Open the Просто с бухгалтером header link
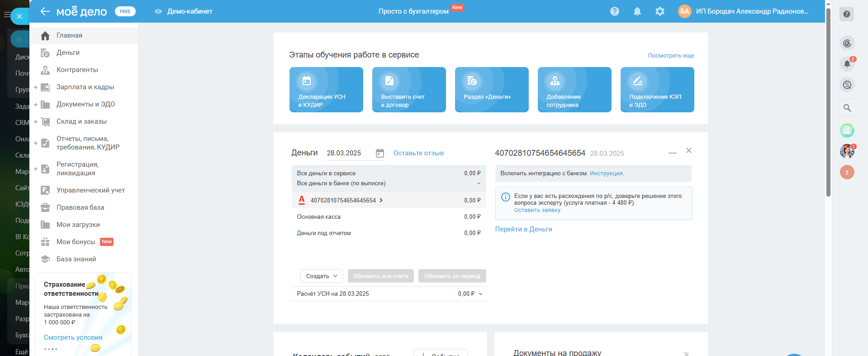Image resolution: width=868 pixels, height=356 pixels. 413,11
